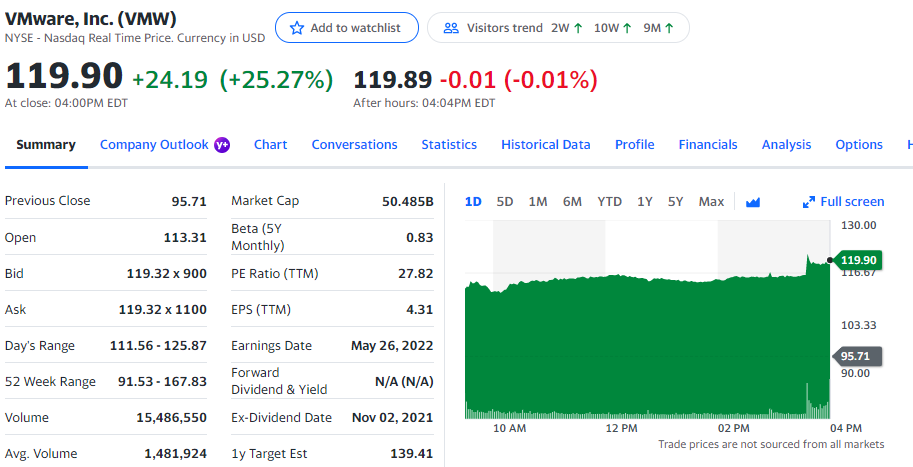Click the +24.19 (+25.27%) daily change
The height and width of the screenshot is (467, 913).
pyautogui.click(x=233, y=79)
